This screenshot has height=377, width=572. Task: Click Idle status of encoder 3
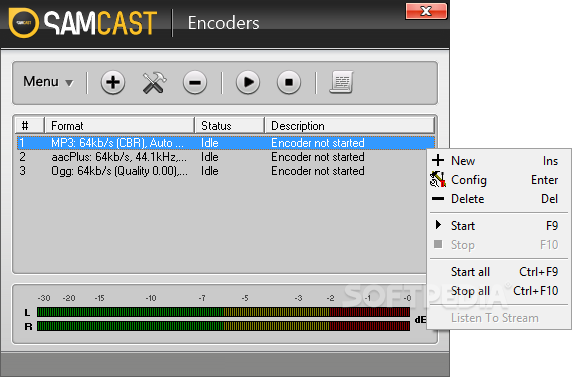click(210, 171)
